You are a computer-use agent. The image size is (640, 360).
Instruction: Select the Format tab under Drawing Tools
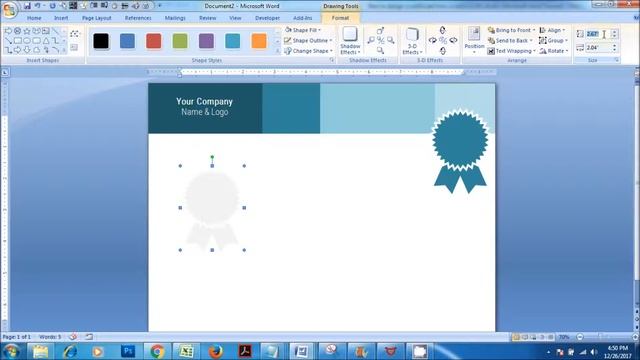pyautogui.click(x=340, y=18)
